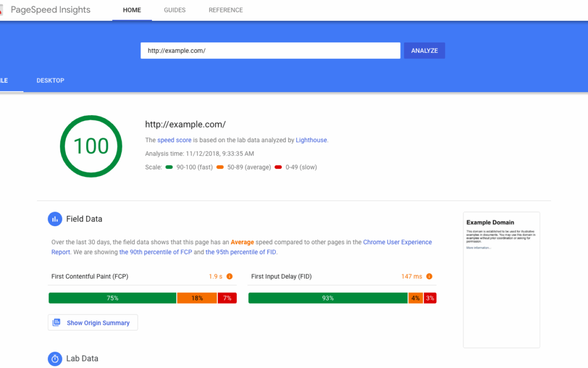588x368 pixels.
Task: Click the orange 4% FID bar segment
Action: (x=415, y=298)
